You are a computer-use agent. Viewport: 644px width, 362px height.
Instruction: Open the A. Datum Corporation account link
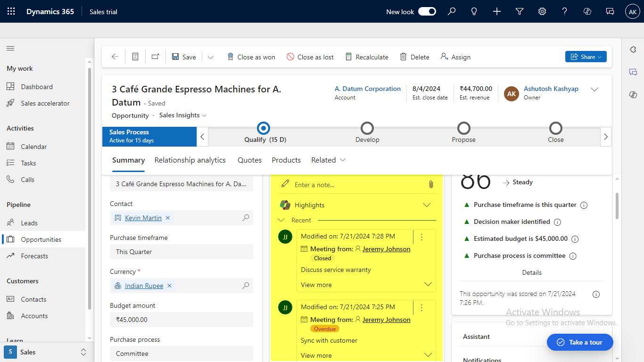coord(367,89)
